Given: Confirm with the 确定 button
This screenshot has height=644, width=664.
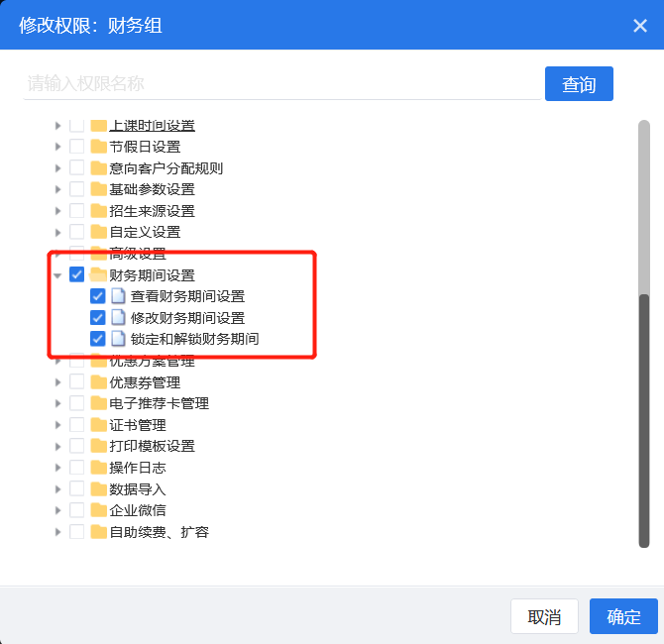Looking at the screenshot, I should 623,616.
